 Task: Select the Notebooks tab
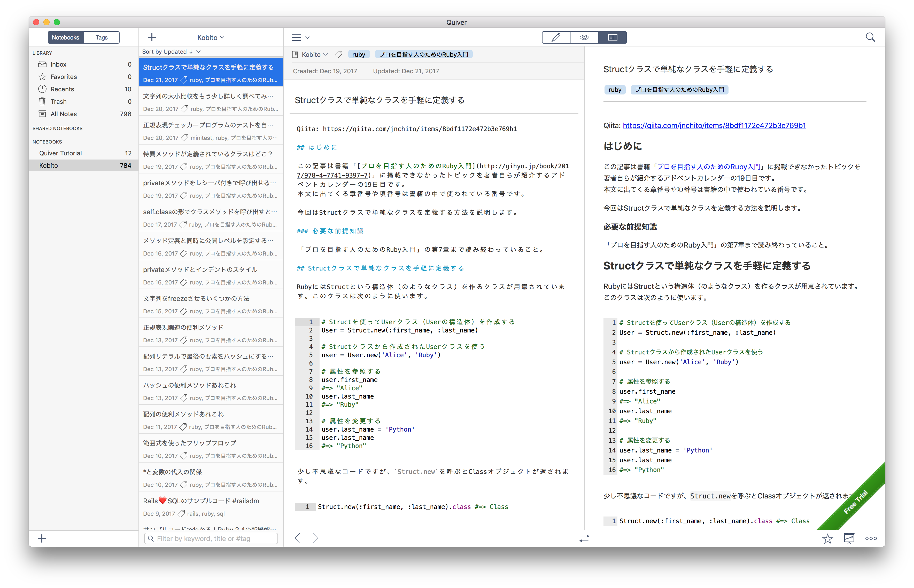click(65, 37)
